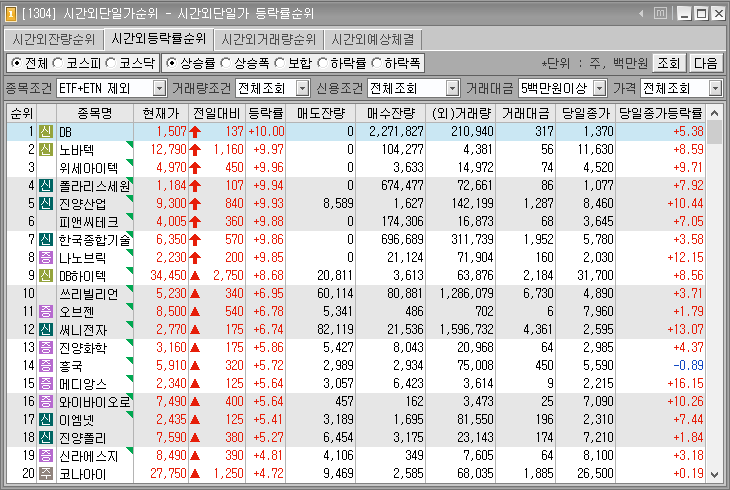Click the upper-limit arrow on the DB row
The image size is (730, 490).
[195, 132]
